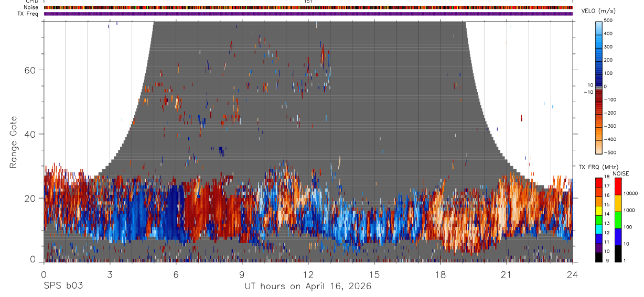Image resolution: width=644 pixels, height=297 pixels.
Task: Click the 'Range Gate' vertical axis title
Action: click(x=14, y=142)
